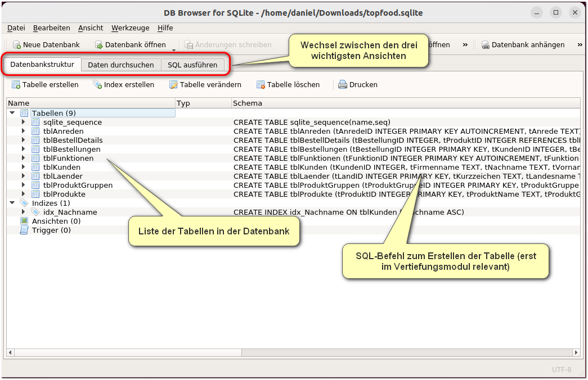The width and height of the screenshot is (588, 380).
Task: Click the Drucken printer icon
Action: tap(342, 85)
